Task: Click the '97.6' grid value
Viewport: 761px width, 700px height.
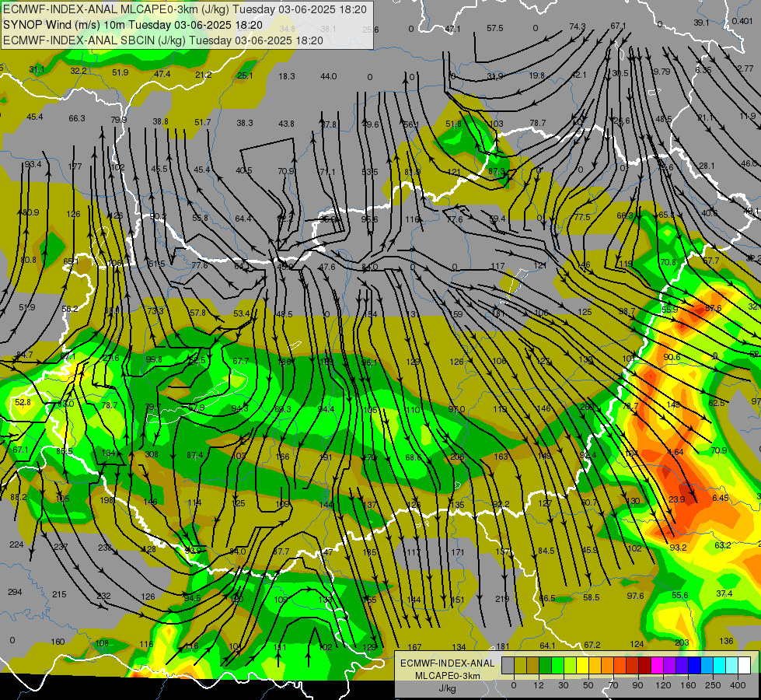Action: pyautogui.click(x=635, y=596)
